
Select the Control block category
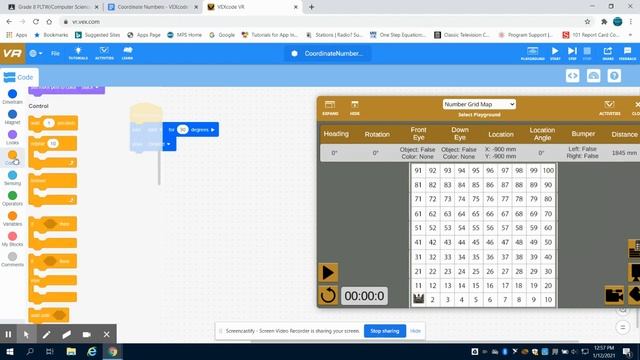pyautogui.click(x=12, y=158)
